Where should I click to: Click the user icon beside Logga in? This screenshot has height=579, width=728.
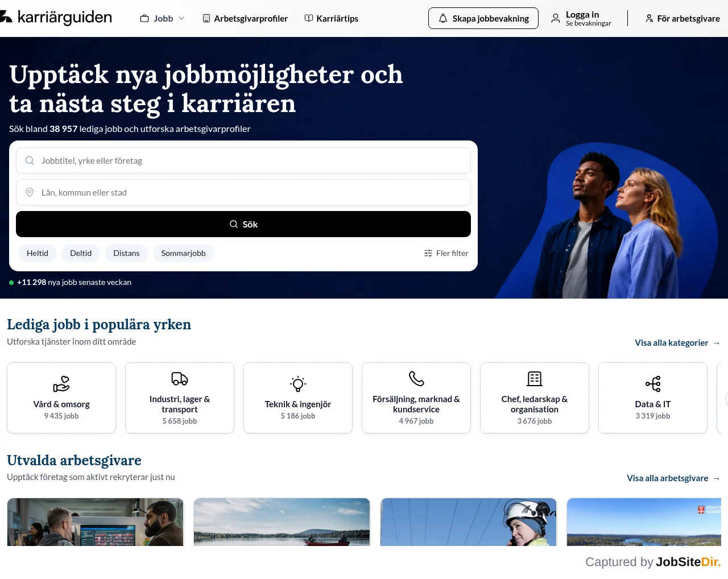[556, 19]
